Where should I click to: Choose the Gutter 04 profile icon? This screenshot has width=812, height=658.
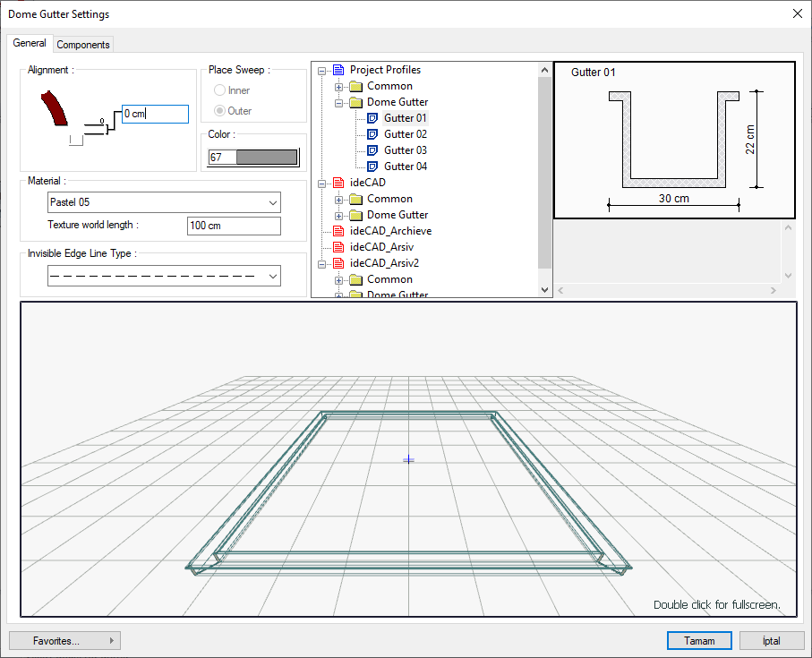(x=373, y=167)
